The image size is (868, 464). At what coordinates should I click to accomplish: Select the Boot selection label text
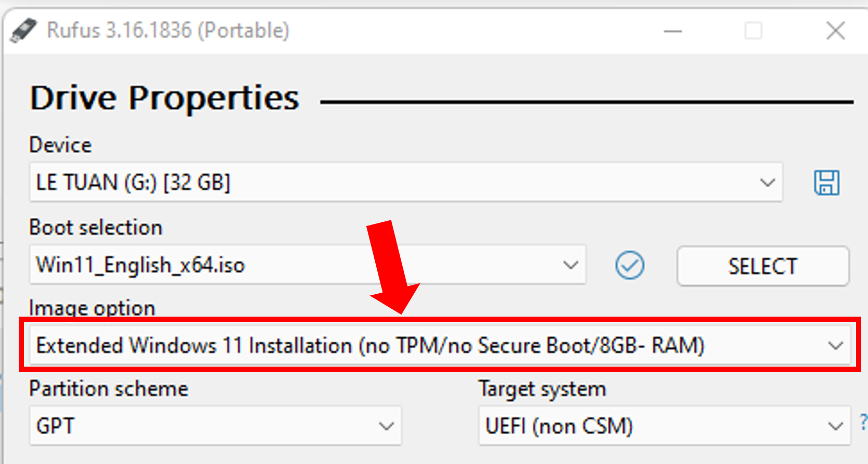coord(96,228)
